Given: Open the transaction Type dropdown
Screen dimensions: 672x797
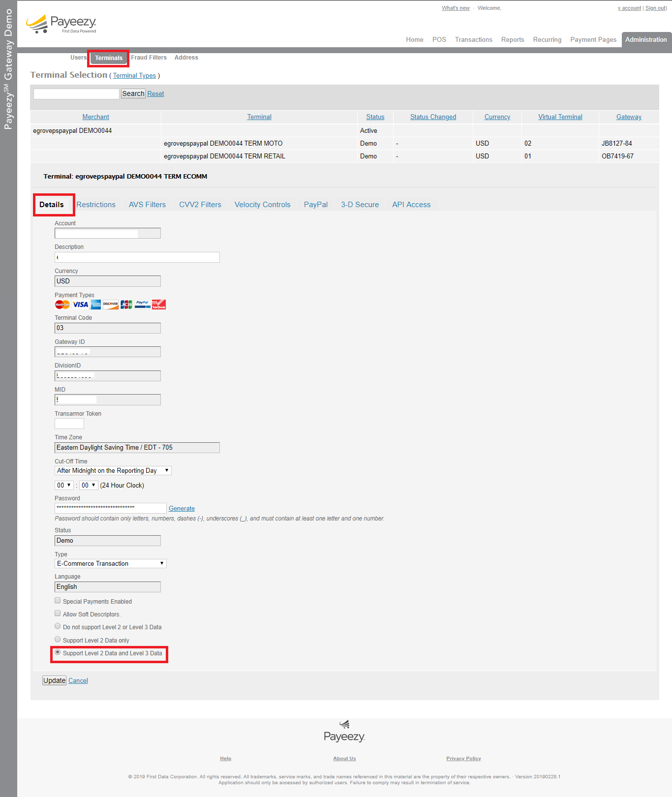Looking at the screenshot, I should (x=111, y=564).
